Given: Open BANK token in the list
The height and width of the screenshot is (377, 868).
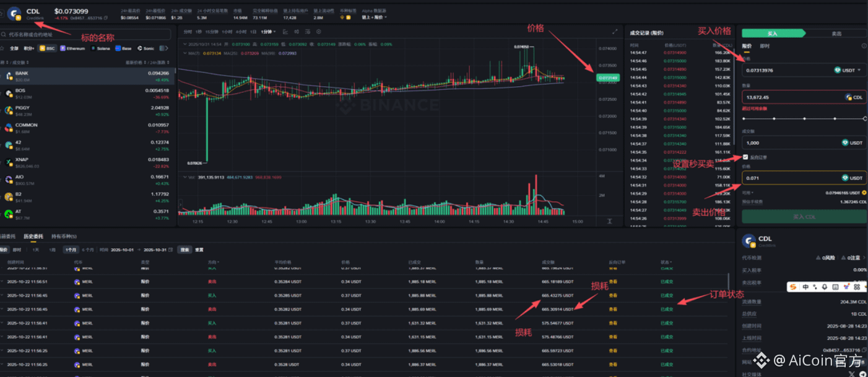Looking at the screenshot, I should [x=87, y=76].
